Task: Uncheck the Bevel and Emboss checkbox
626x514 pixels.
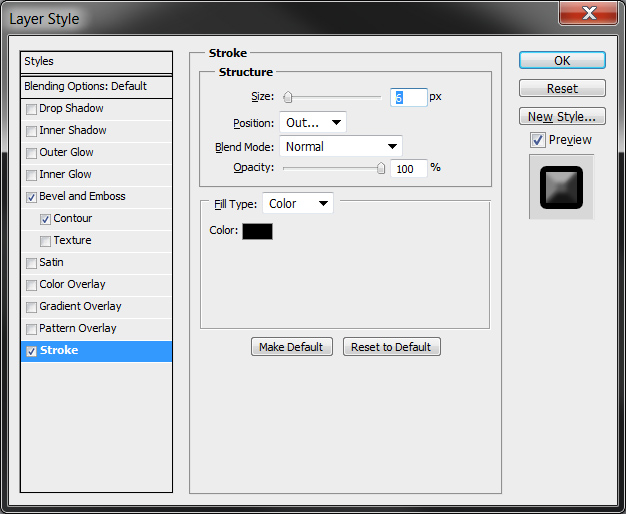Action: coord(32,197)
